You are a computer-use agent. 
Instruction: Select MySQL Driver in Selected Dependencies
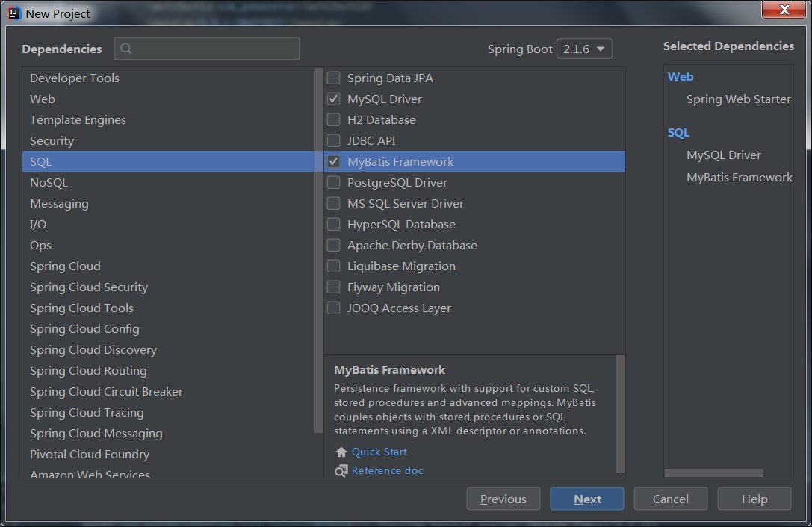point(723,155)
